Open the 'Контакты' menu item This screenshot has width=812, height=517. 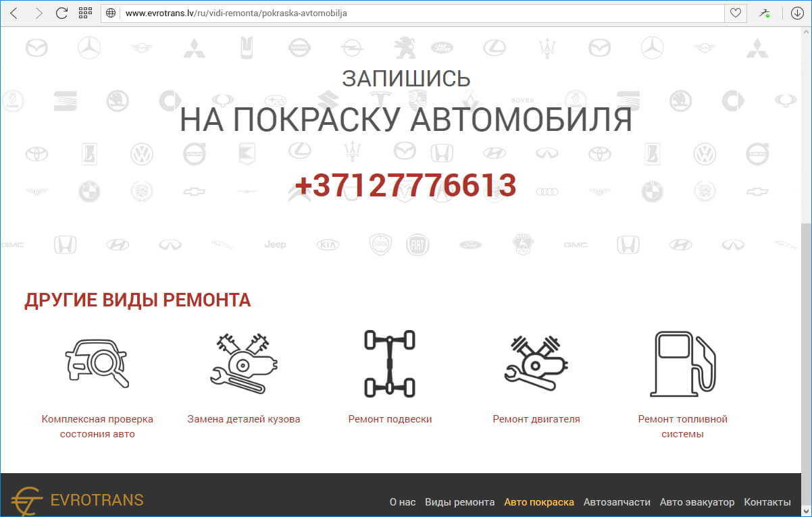pos(767,502)
